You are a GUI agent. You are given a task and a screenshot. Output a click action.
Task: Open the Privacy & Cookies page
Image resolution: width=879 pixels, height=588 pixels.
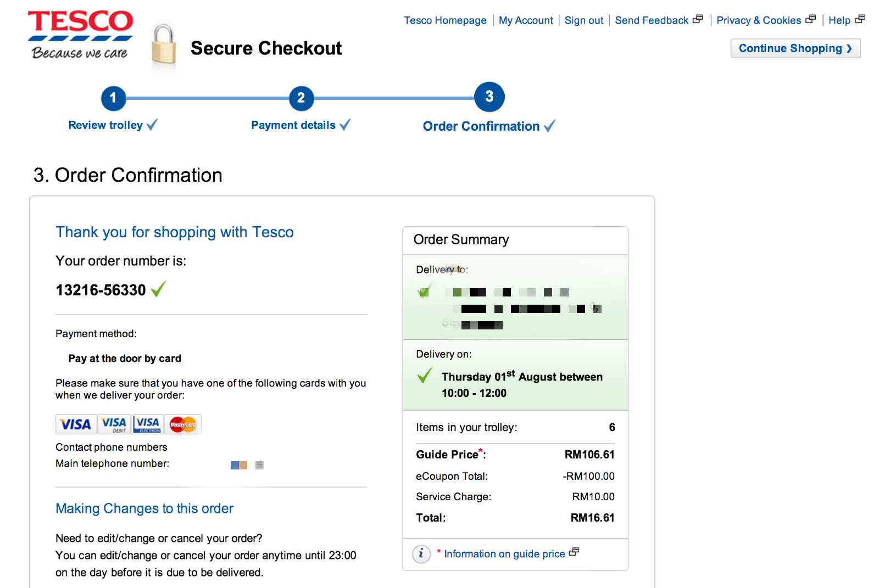click(x=759, y=20)
